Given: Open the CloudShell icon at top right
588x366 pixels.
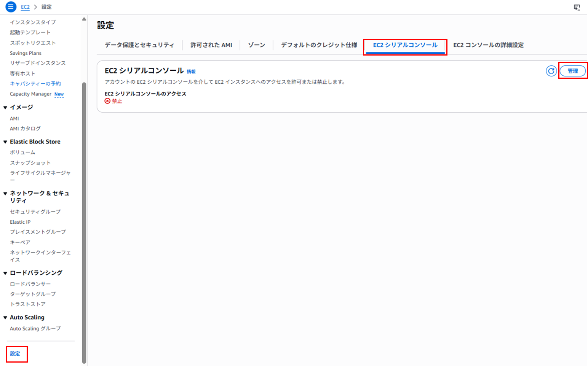Looking at the screenshot, I should [x=577, y=7].
